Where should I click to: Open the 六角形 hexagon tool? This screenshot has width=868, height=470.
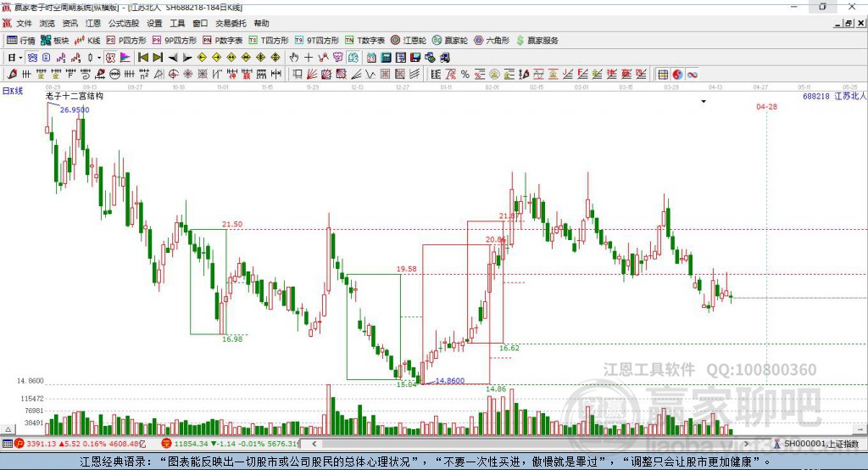(492, 41)
